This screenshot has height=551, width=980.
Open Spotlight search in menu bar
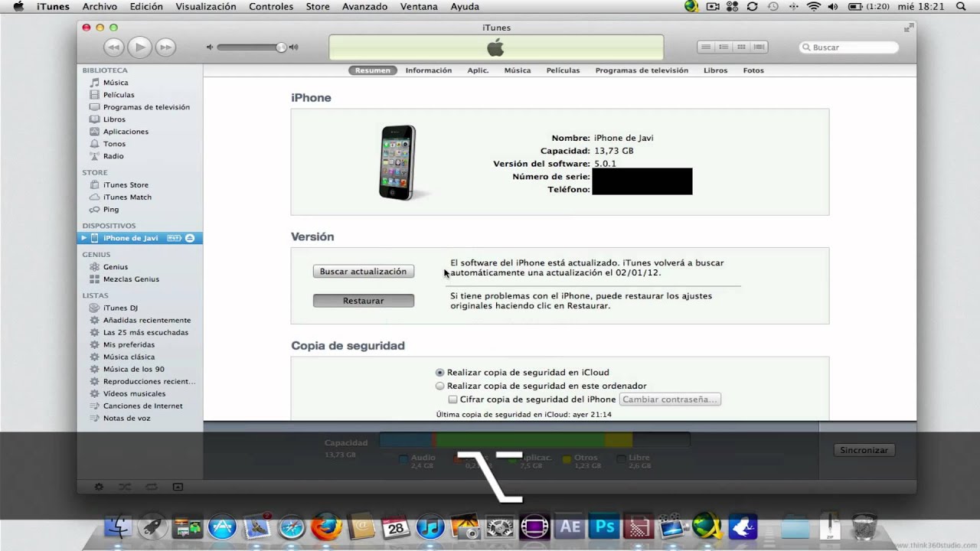click(961, 6)
